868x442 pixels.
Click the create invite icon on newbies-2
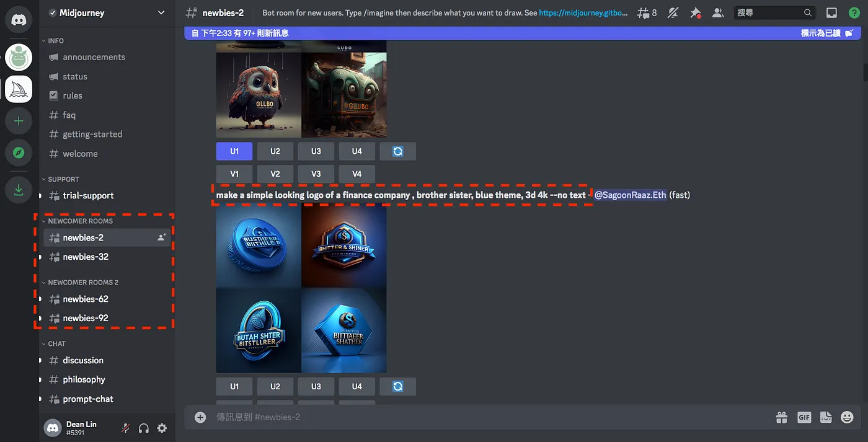pos(162,237)
